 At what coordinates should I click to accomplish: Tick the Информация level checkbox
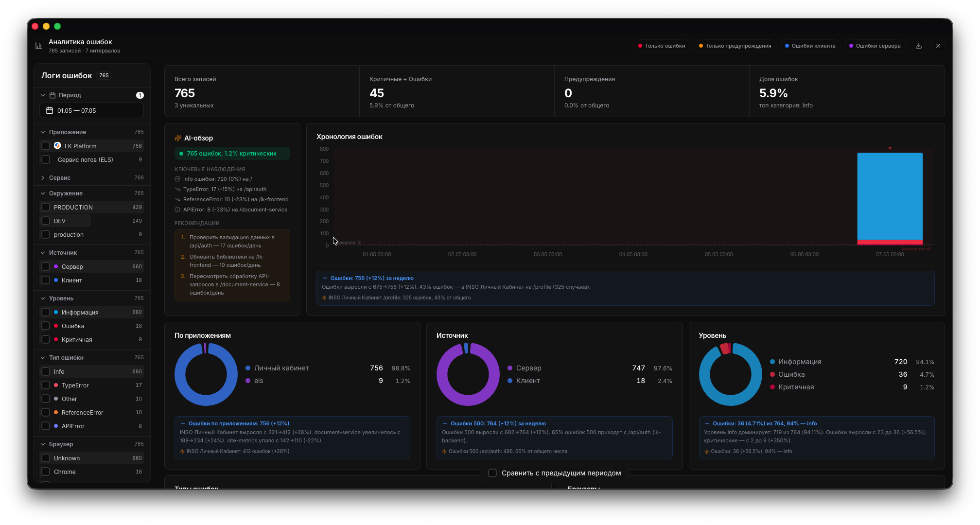click(46, 312)
